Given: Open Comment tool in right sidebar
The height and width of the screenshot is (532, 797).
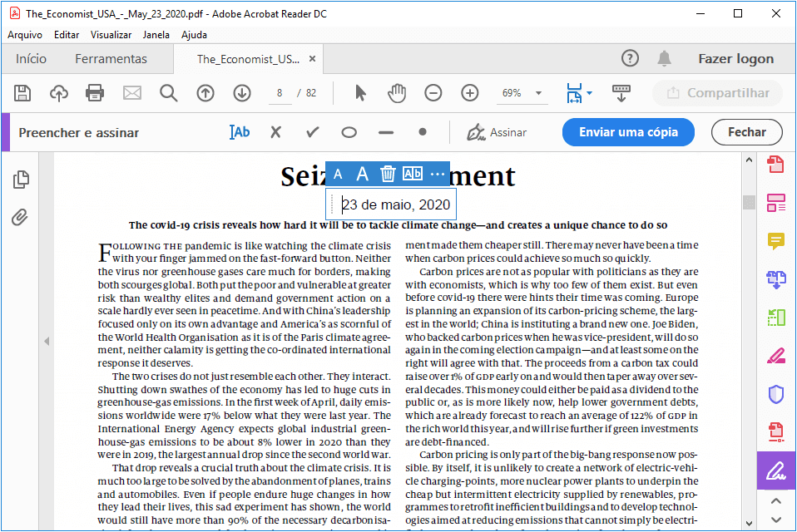Looking at the screenshot, I should pos(776,241).
